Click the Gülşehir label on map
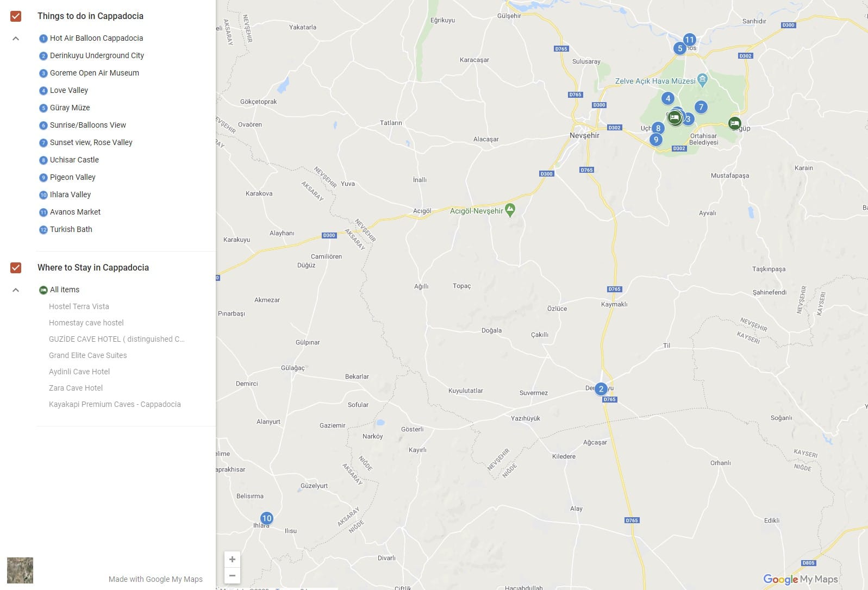Image resolution: width=868 pixels, height=590 pixels. [509, 16]
